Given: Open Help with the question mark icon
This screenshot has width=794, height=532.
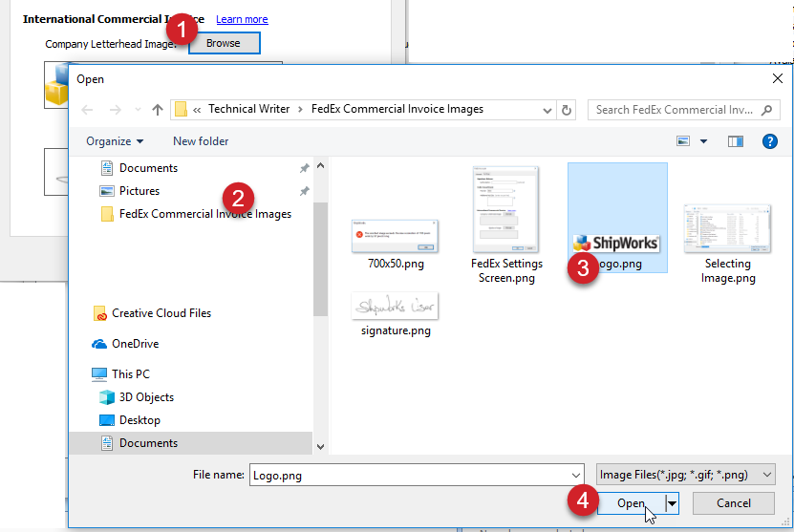Looking at the screenshot, I should [770, 141].
